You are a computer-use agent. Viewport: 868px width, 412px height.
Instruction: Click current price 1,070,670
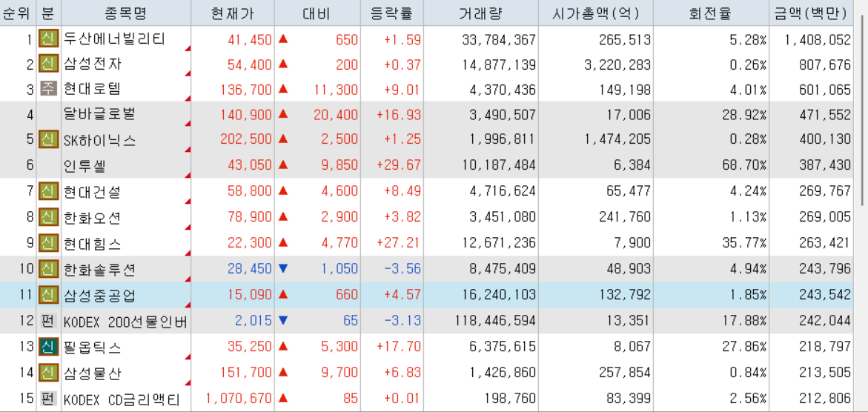[239, 398]
